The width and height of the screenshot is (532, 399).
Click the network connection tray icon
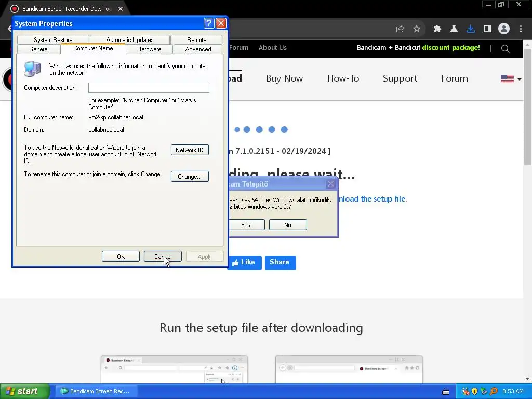click(484, 391)
